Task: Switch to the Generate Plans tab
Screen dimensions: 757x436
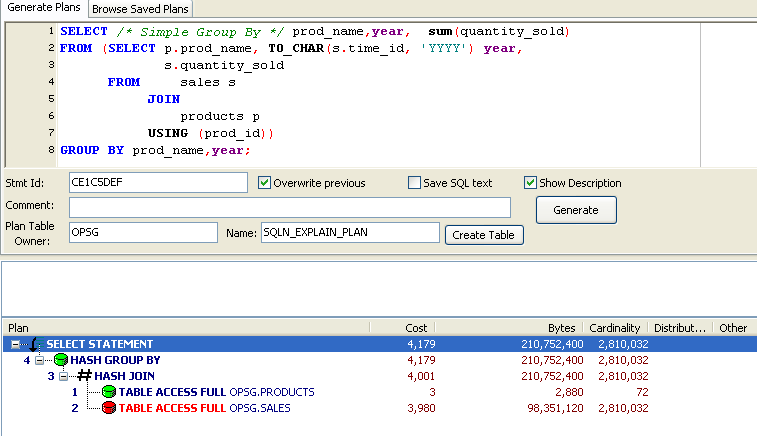Action: coord(44,8)
